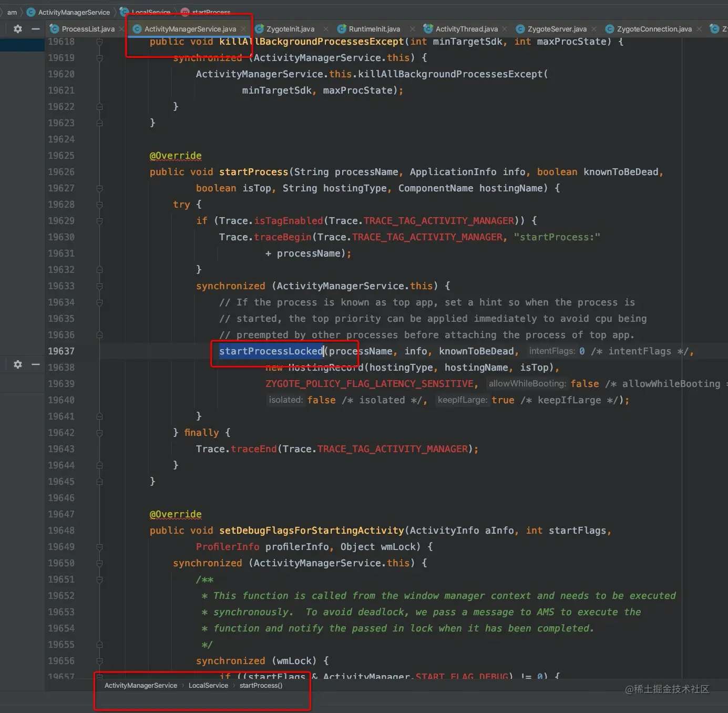Click ActivityManagerService in the top navigation bar
The height and width of the screenshot is (713, 728).
click(74, 12)
